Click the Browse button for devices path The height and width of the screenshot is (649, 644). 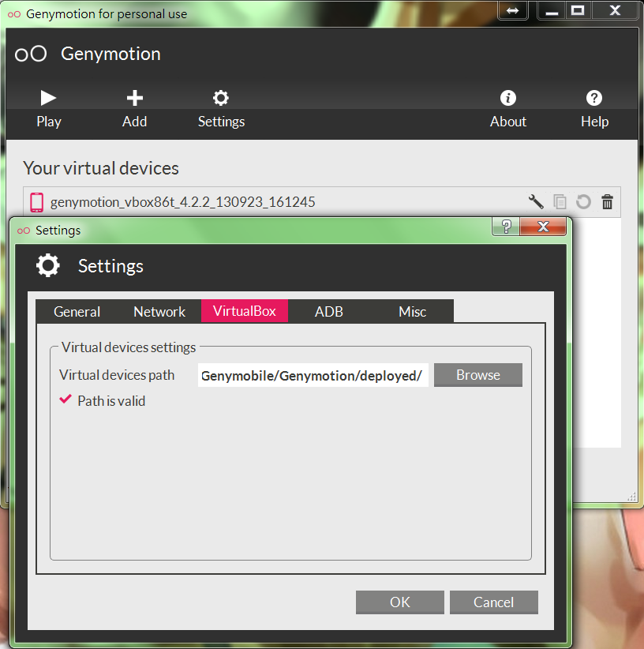coord(478,375)
